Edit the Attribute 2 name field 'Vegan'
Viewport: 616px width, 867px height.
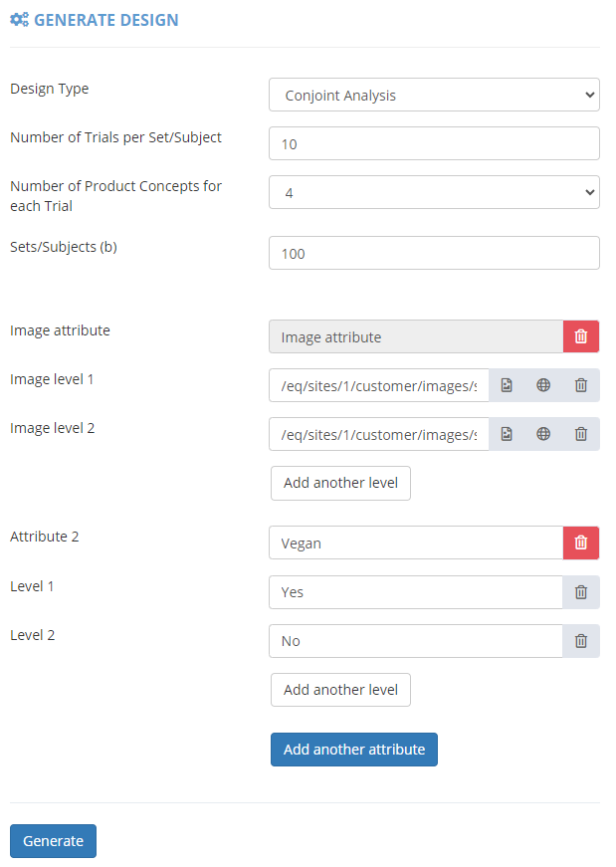pos(416,542)
